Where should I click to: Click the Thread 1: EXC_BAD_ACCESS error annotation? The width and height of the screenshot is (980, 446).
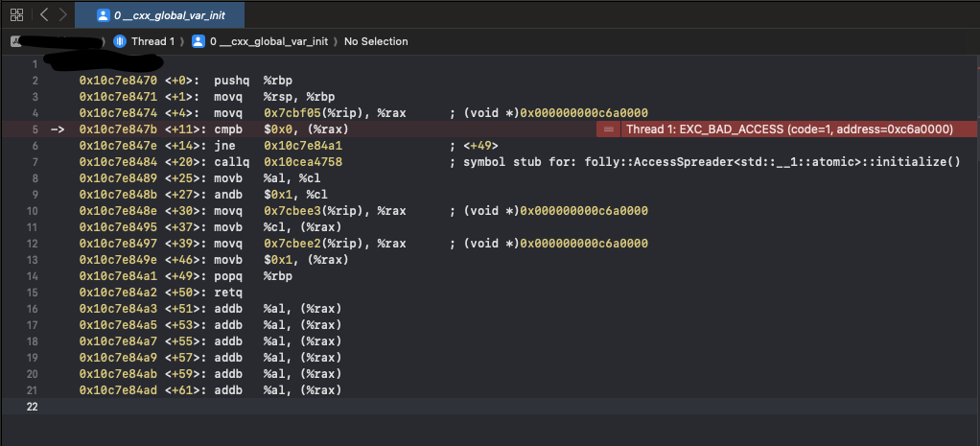(788, 129)
